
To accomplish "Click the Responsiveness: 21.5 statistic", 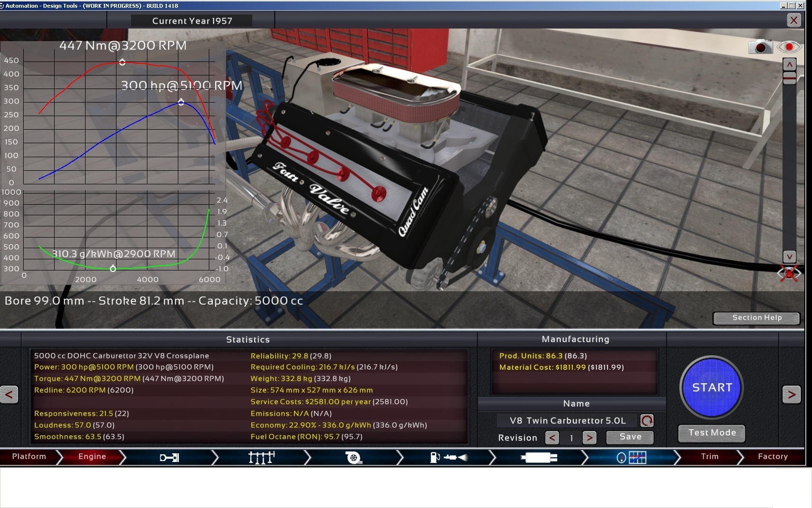I will tap(81, 414).
